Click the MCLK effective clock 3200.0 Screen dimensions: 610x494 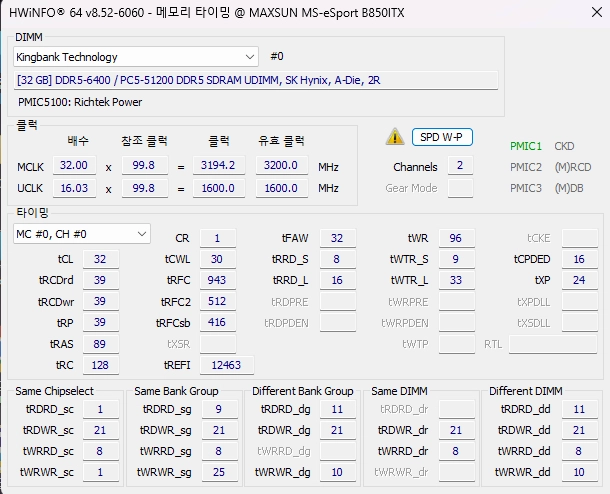click(281, 165)
